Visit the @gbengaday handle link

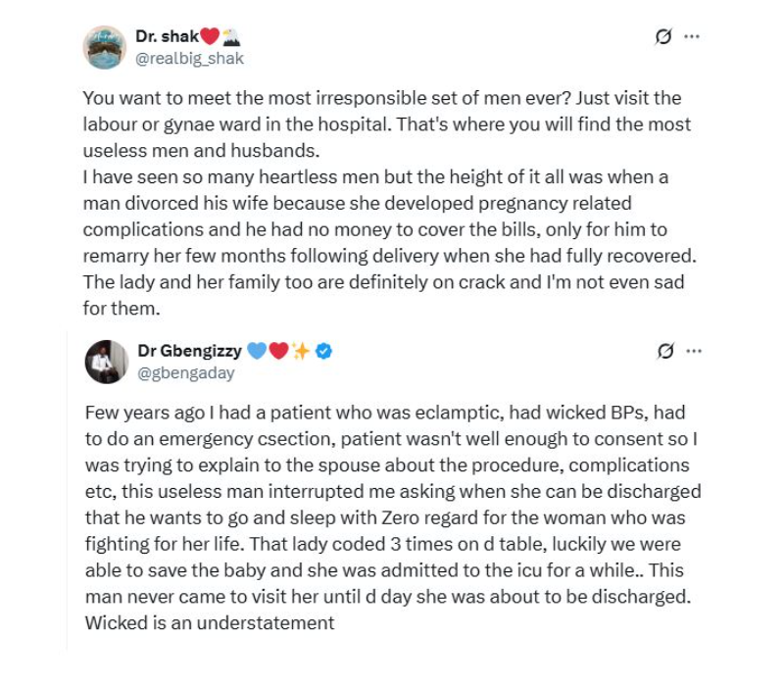tap(185, 373)
